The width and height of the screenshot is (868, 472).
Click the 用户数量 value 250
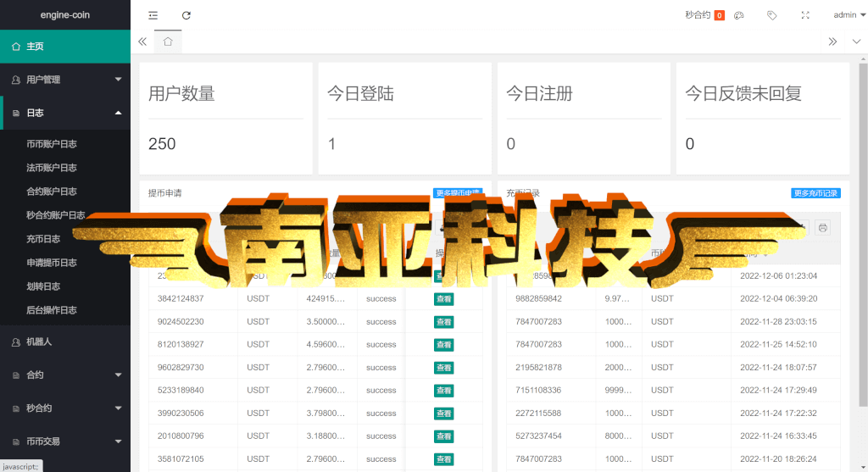click(162, 144)
